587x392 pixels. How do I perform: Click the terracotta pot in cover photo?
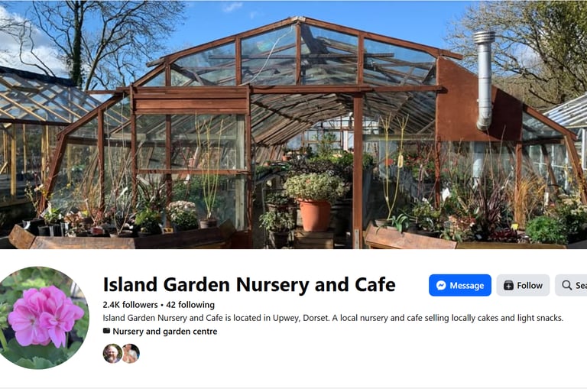click(315, 215)
